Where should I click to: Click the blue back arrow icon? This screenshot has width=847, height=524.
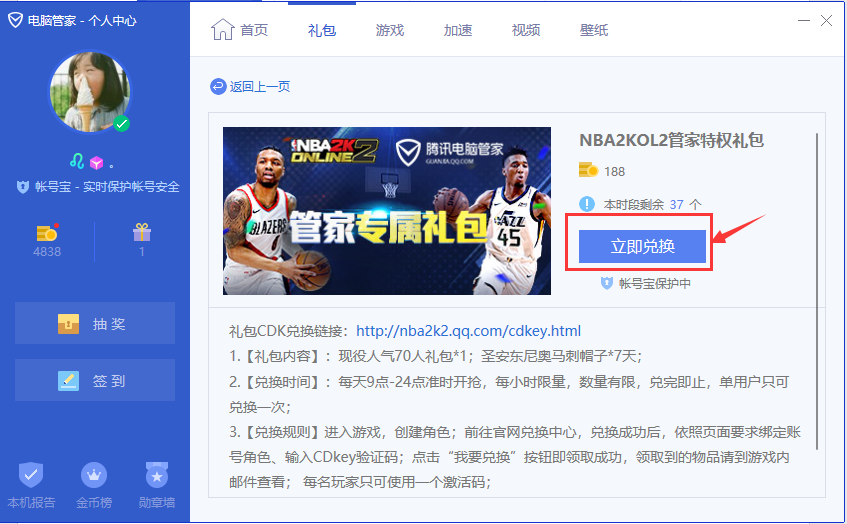(218, 86)
